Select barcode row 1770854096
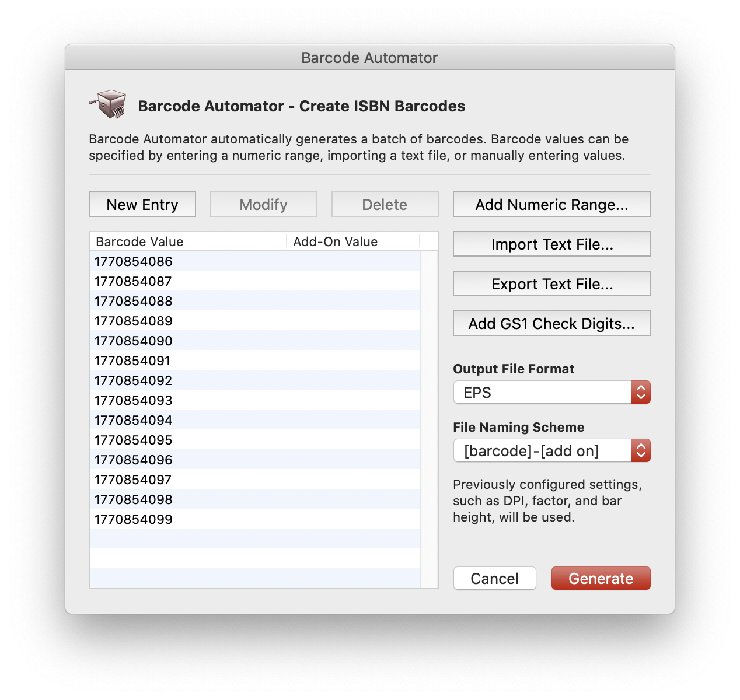This screenshot has height=700, width=740. 255,460
